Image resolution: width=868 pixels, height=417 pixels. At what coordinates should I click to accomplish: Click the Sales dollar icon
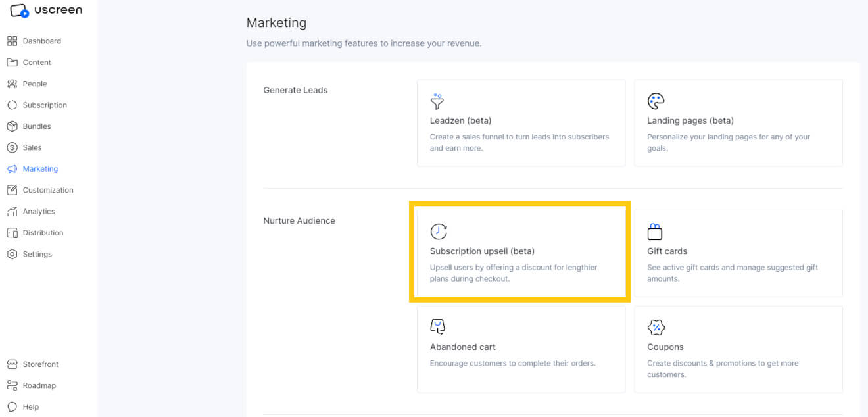click(x=12, y=147)
